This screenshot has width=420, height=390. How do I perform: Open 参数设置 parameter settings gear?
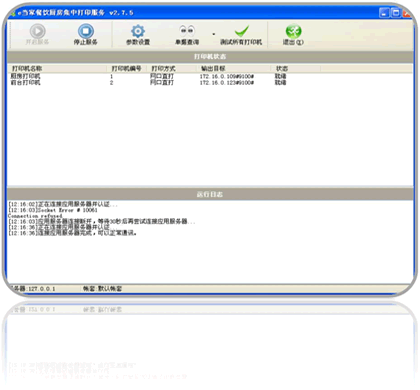point(138,35)
